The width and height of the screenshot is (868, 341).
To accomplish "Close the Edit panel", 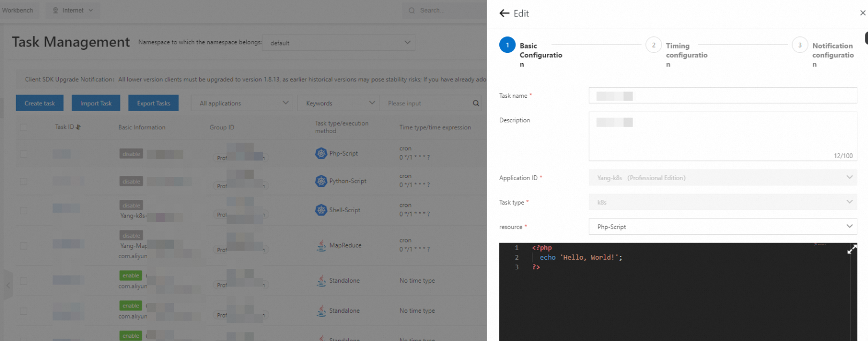I will [863, 13].
